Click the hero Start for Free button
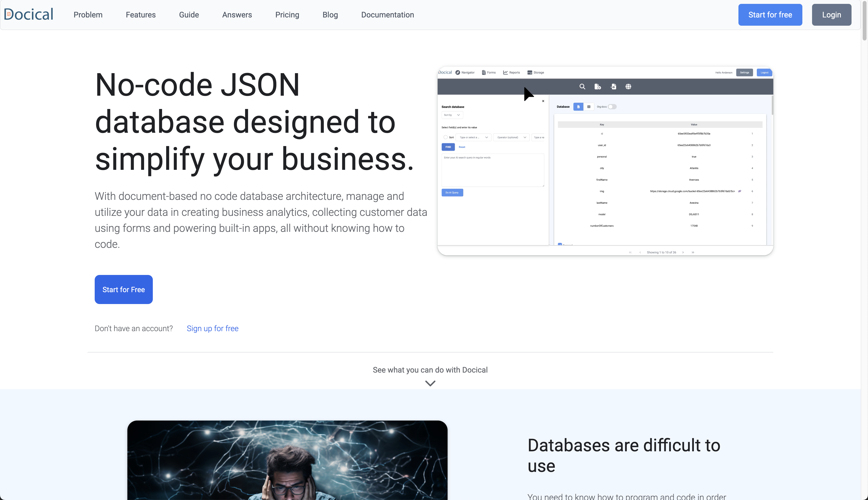868x500 pixels. (x=124, y=289)
